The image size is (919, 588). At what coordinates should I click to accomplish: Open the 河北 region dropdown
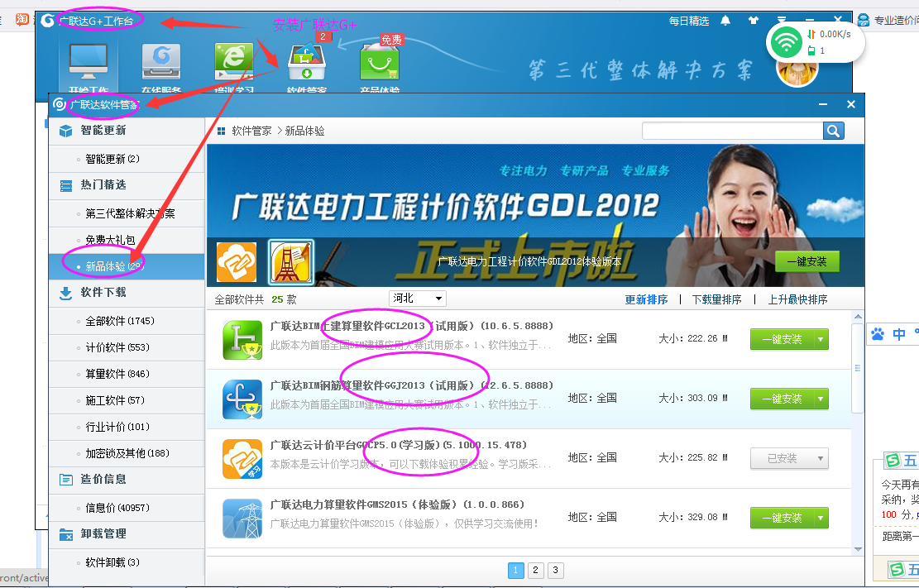tap(417, 299)
